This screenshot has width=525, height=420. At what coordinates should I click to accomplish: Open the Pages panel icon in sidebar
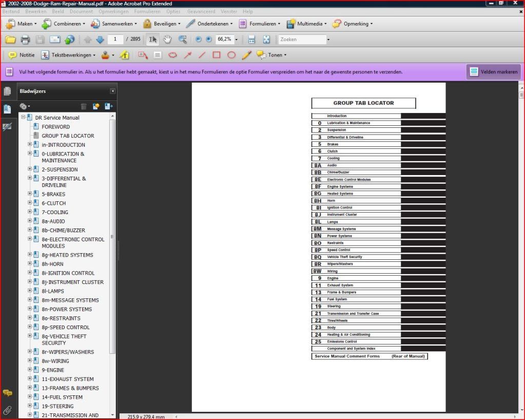7,91
